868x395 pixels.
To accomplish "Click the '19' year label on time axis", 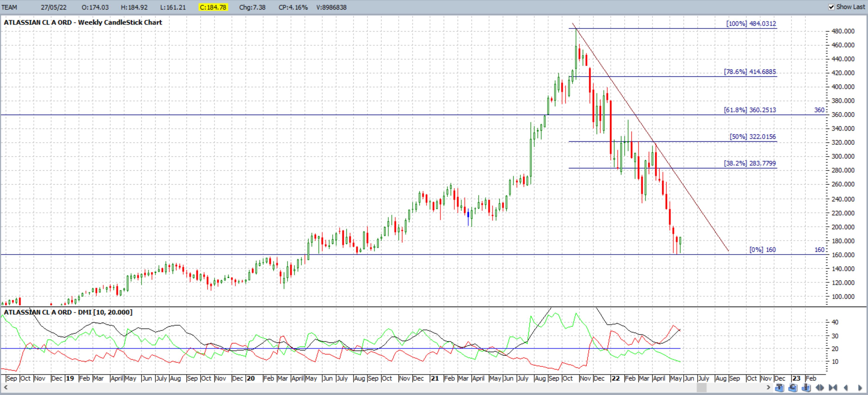I will [x=70, y=378].
